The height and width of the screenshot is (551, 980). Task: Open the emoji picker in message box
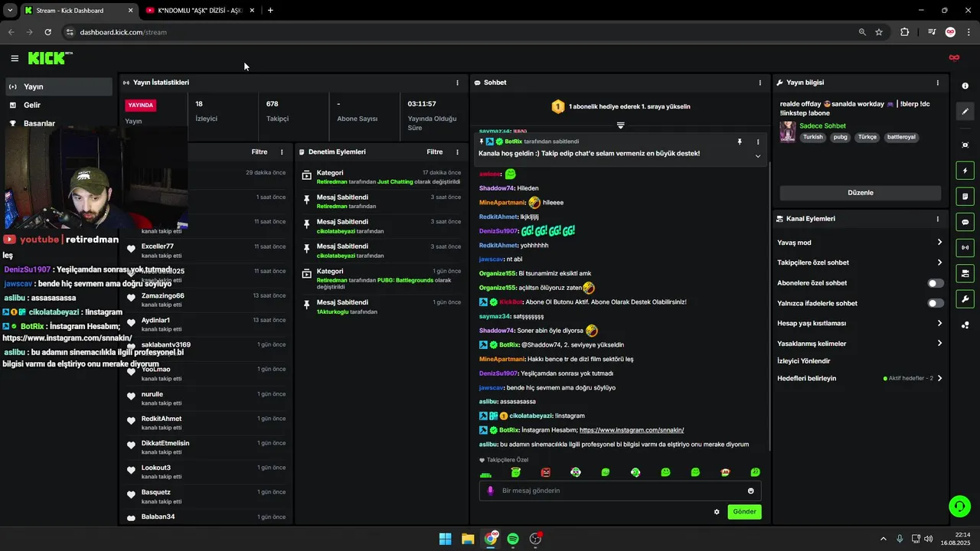coord(750,491)
